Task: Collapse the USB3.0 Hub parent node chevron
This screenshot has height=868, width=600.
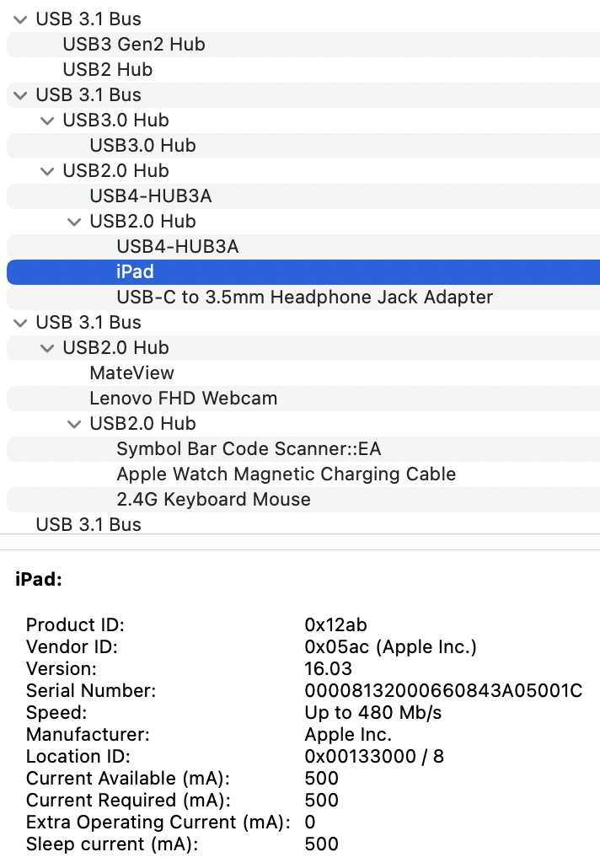Action: (48, 121)
